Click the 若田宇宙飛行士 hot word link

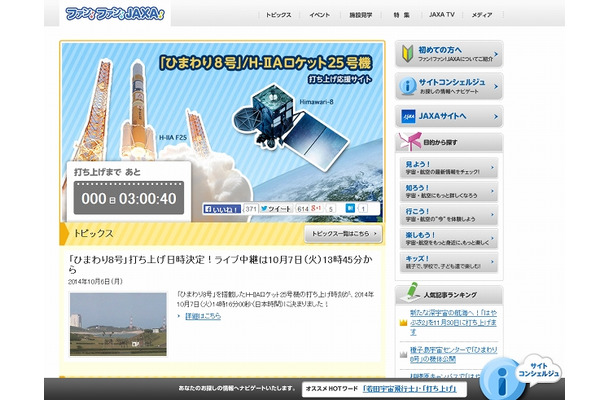[391, 389]
